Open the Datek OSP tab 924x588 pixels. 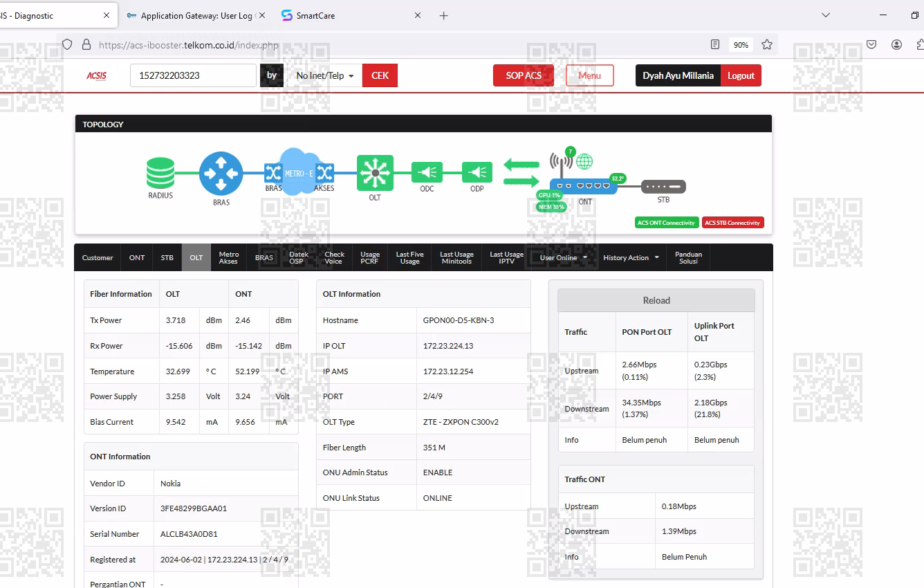[x=299, y=257]
